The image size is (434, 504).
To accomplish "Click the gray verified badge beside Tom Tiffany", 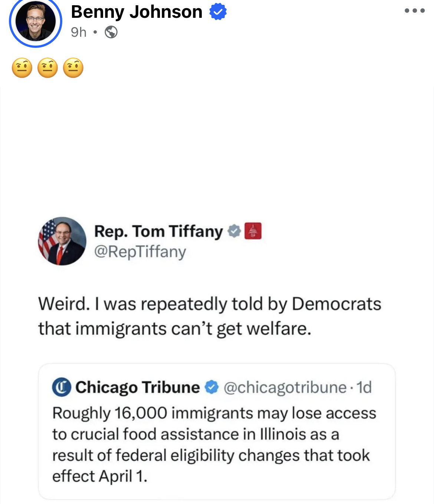I will coord(234,231).
